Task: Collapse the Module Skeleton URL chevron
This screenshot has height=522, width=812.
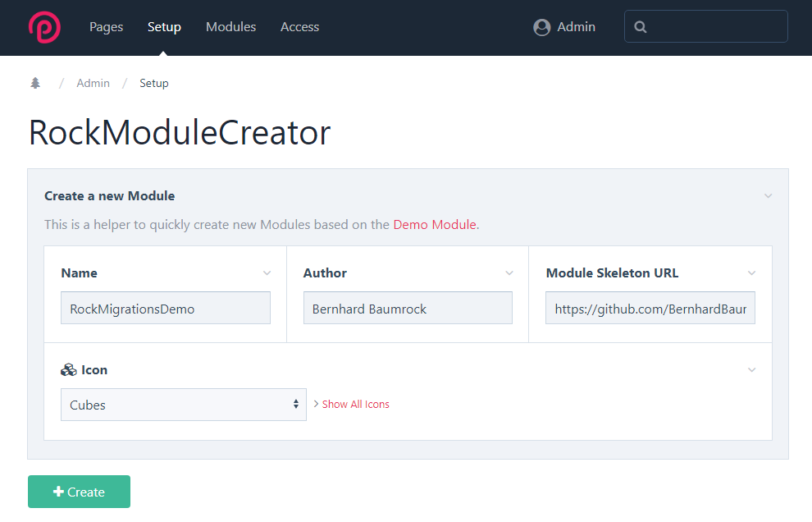Action: (751, 273)
